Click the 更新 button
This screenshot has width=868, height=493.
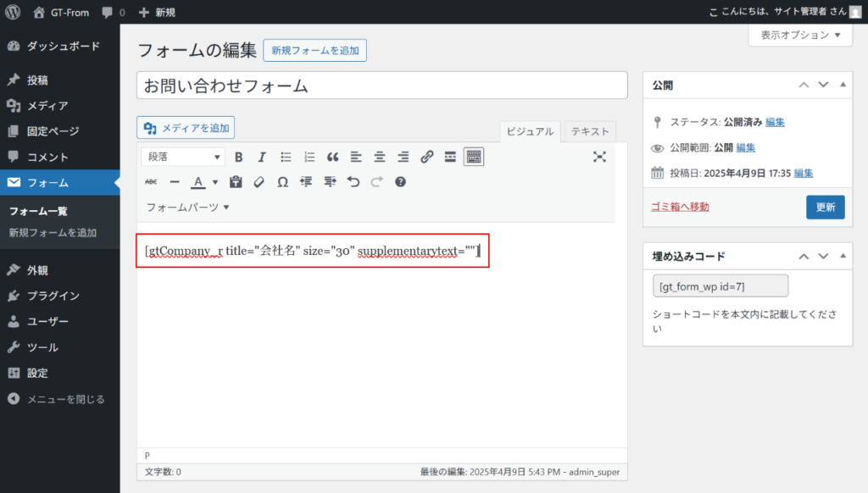826,207
